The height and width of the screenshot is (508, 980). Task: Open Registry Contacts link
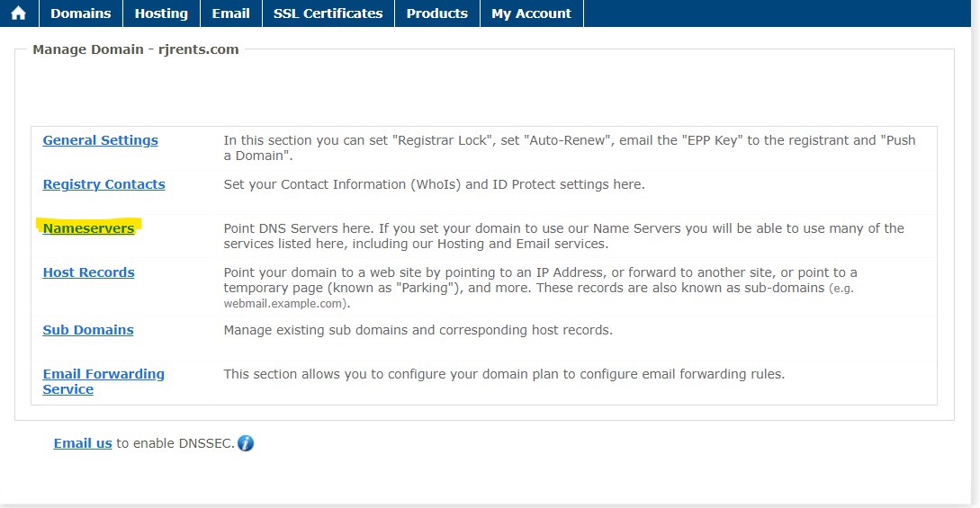coord(103,184)
